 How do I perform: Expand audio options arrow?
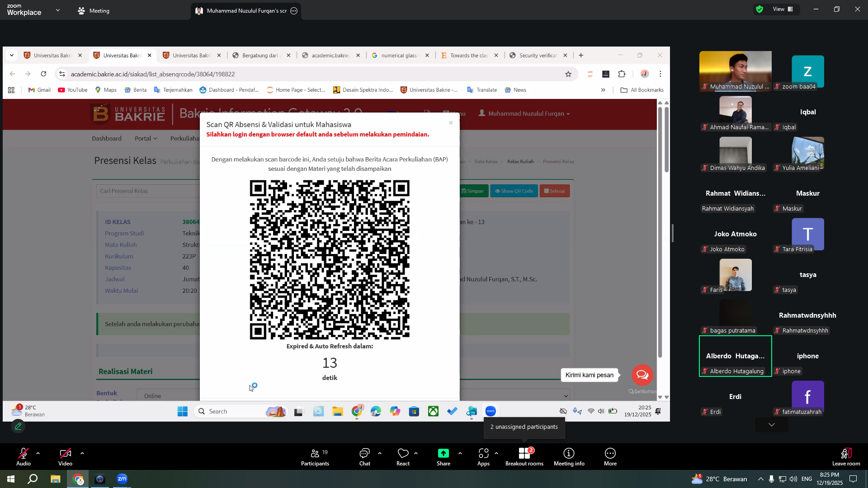coord(38,453)
